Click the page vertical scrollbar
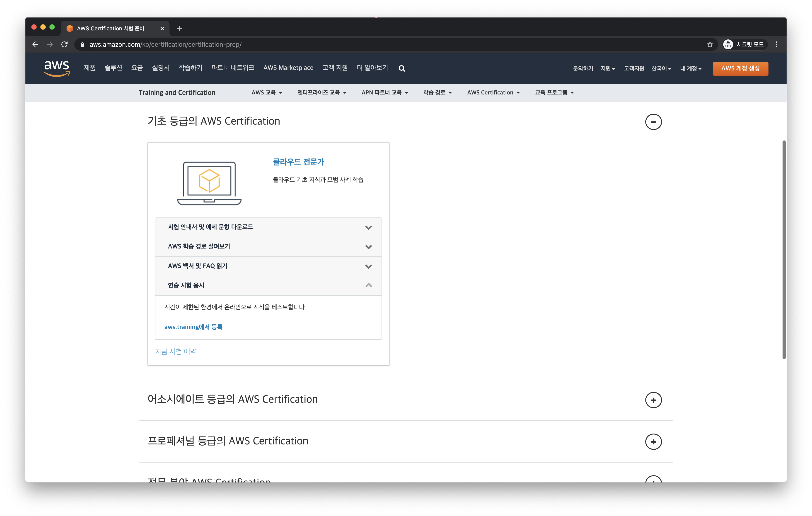The height and width of the screenshot is (516, 812). [784, 249]
